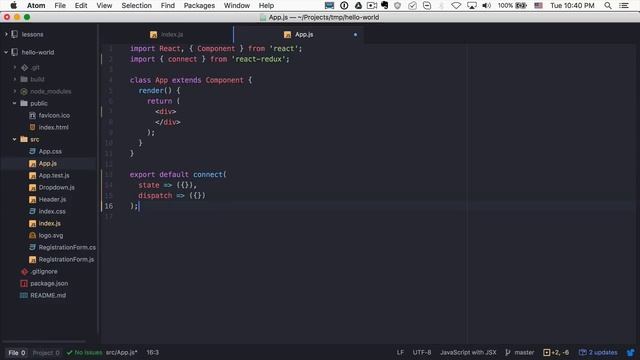This screenshot has width=640, height=360.
Task: Open App.css in the tree
Action: [x=50, y=151]
